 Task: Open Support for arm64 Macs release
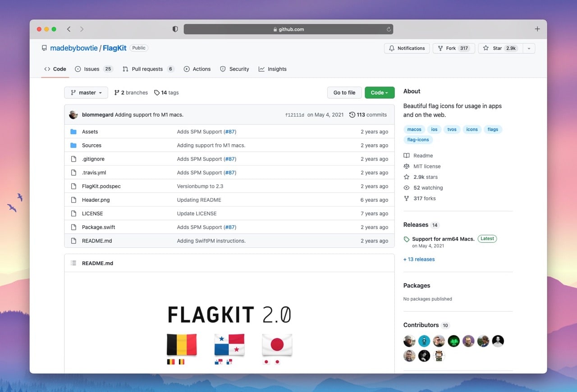pyautogui.click(x=443, y=239)
